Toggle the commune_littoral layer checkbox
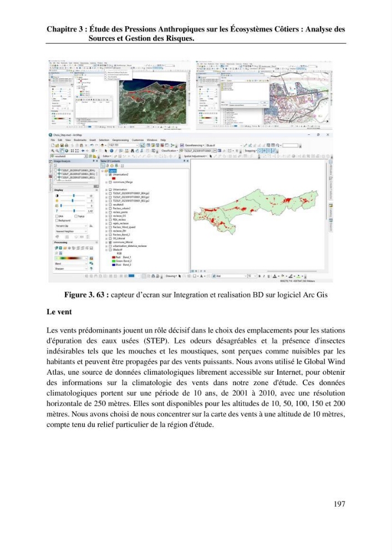Screen dimensions: 392x555 click(x=110, y=243)
